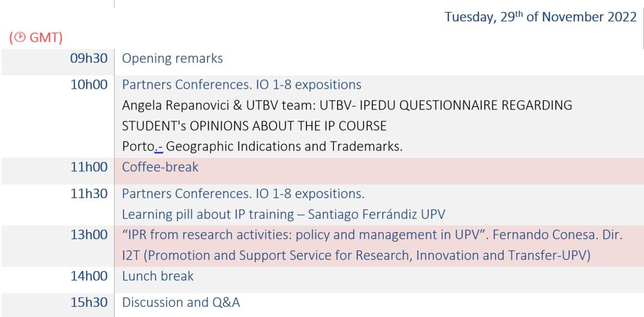Viewport: 644px width, 317px height.
Task: Click the GMT timezone label
Action: coord(46,38)
